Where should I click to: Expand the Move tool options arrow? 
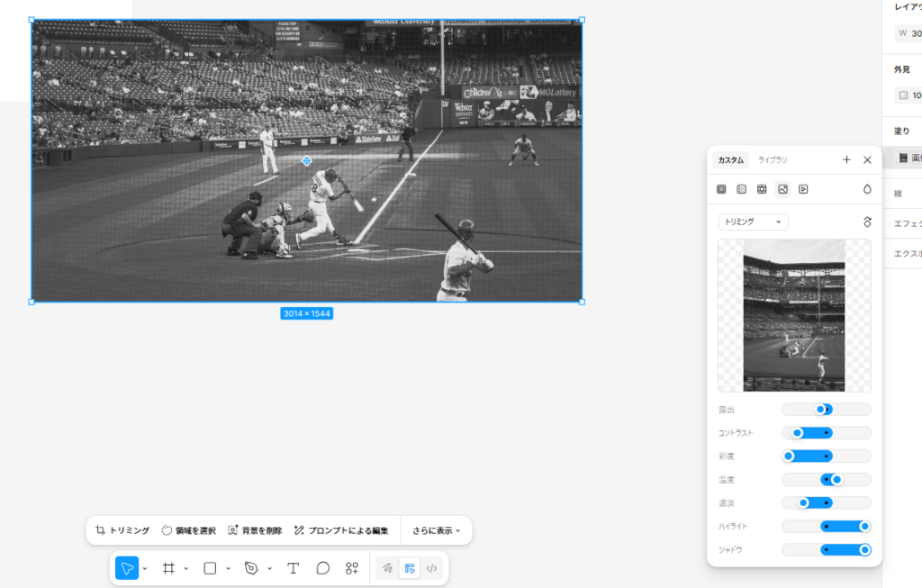[145, 568]
